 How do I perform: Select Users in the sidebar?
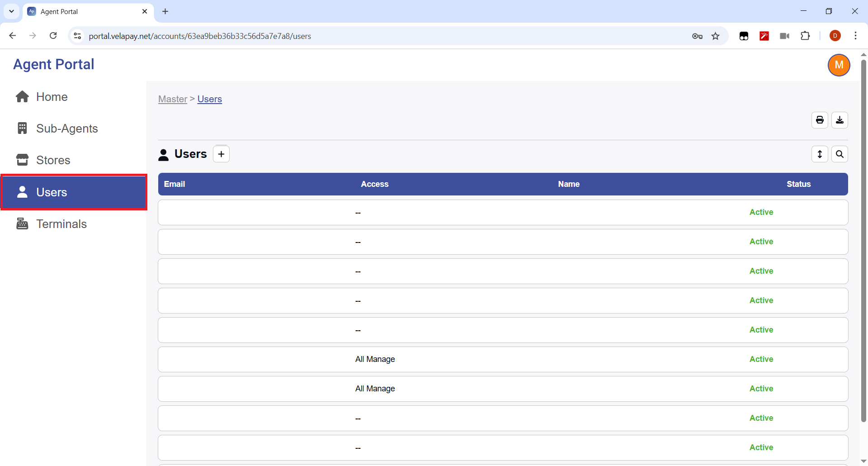[74, 192]
